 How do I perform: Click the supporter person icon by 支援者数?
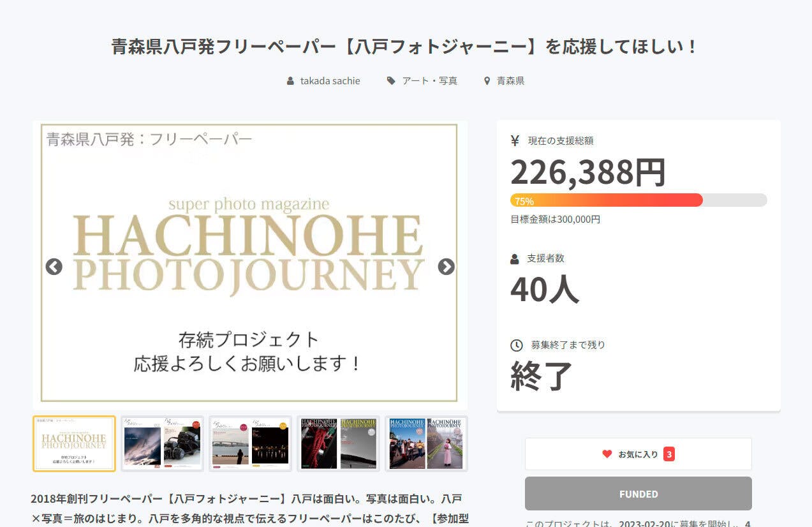pos(515,259)
